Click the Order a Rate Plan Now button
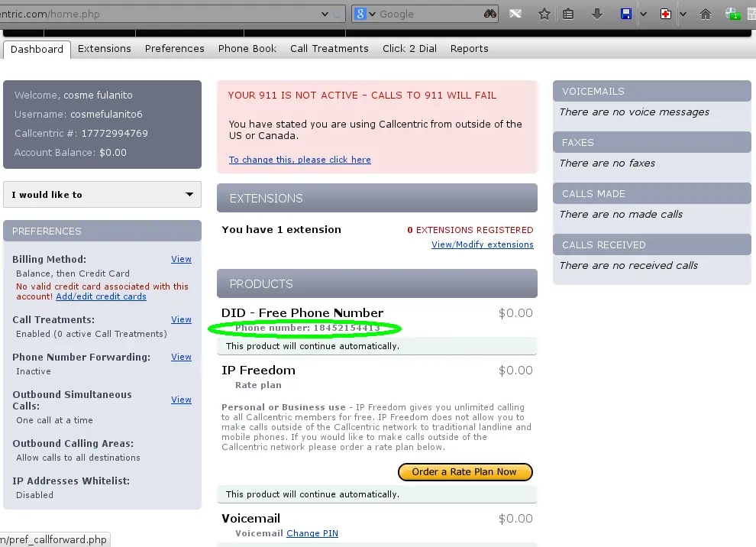The width and height of the screenshot is (756, 547). (x=465, y=472)
